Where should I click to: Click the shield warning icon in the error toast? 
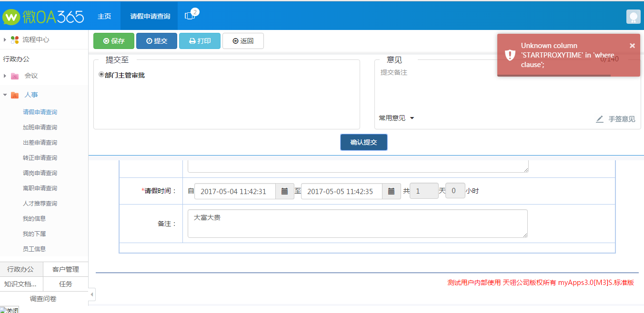[x=510, y=55]
